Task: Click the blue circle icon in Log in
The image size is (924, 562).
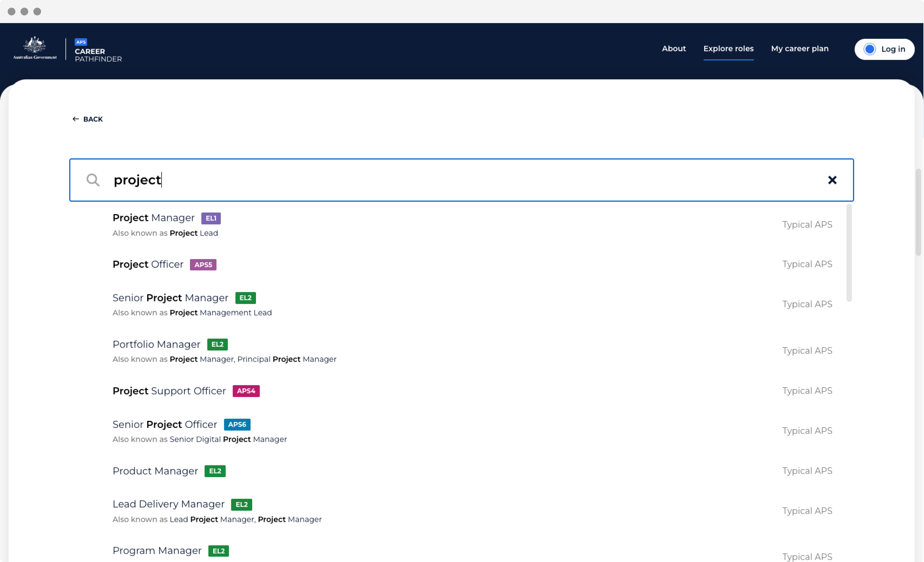Action: click(x=870, y=49)
